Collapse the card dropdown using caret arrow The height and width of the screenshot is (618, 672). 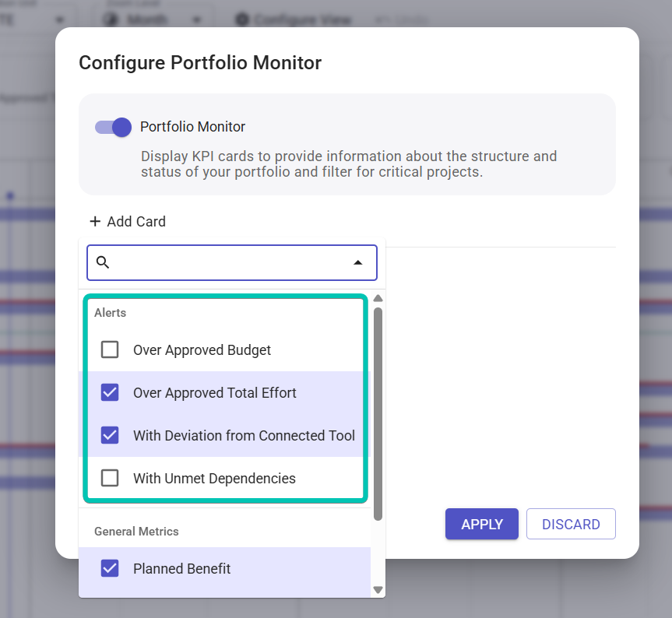358,262
